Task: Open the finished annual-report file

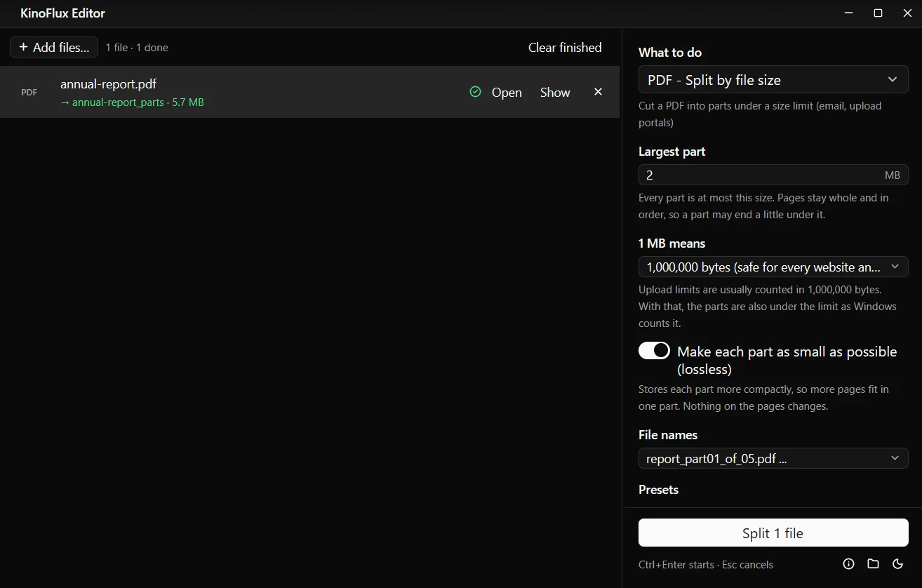Action: click(x=507, y=93)
